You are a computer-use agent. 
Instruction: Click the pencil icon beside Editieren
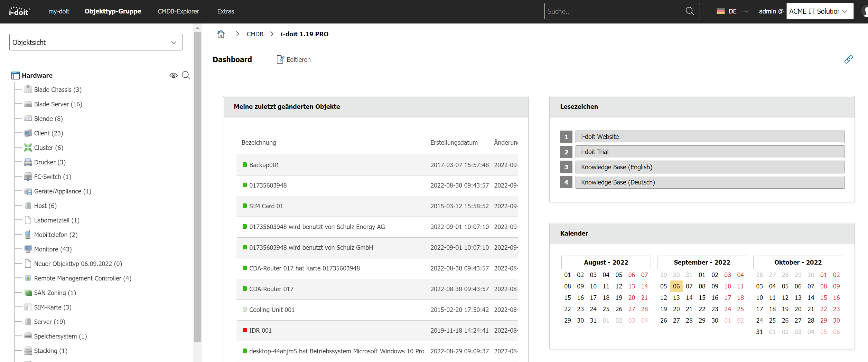280,59
